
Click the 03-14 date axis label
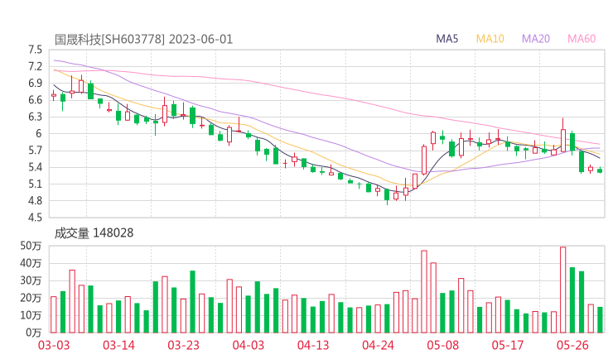pos(118,345)
